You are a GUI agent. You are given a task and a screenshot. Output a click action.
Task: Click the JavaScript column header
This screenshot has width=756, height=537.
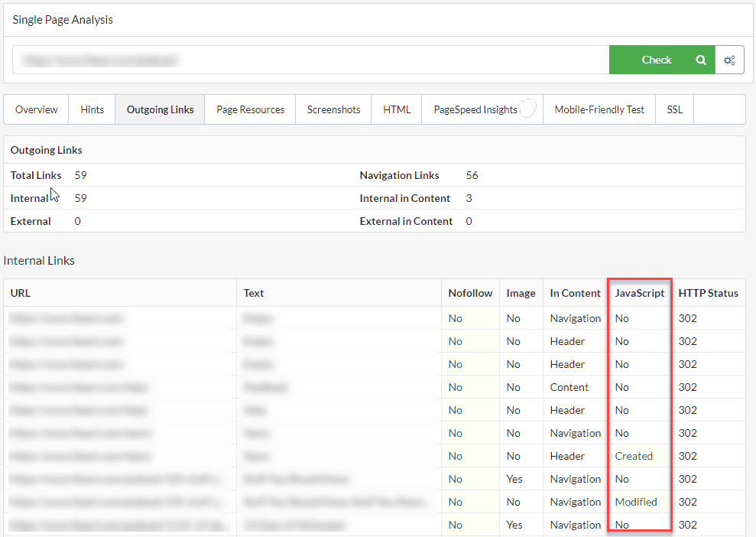click(640, 293)
